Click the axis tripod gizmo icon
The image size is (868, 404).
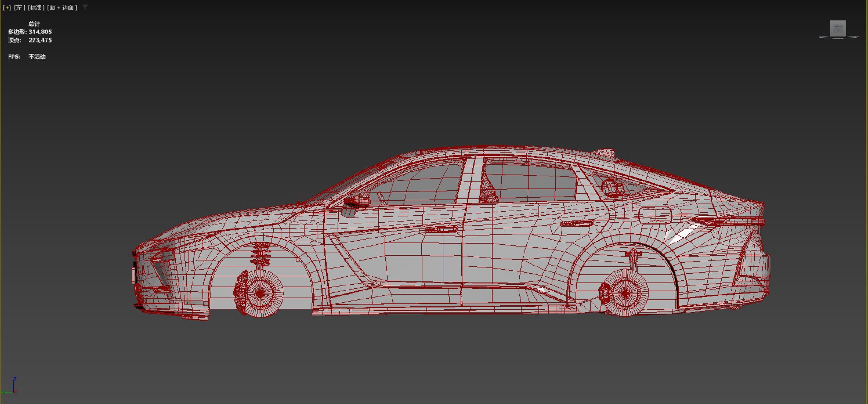point(9,386)
